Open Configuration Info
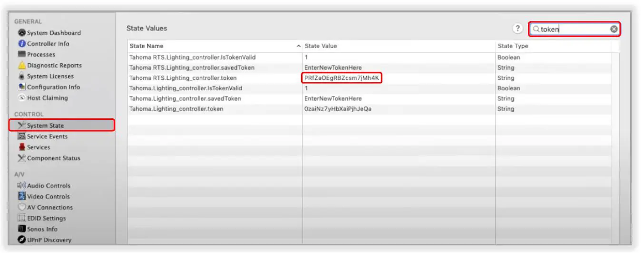This screenshot has width=644, height=253. pyautogui.click(x=53, y=87)
